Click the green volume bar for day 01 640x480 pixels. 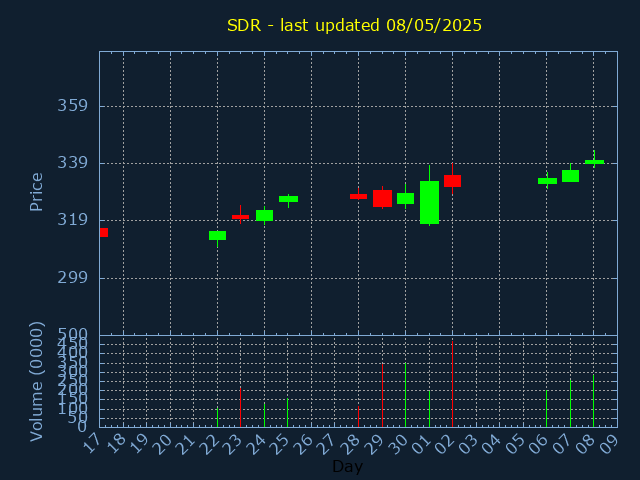[429, 409]
